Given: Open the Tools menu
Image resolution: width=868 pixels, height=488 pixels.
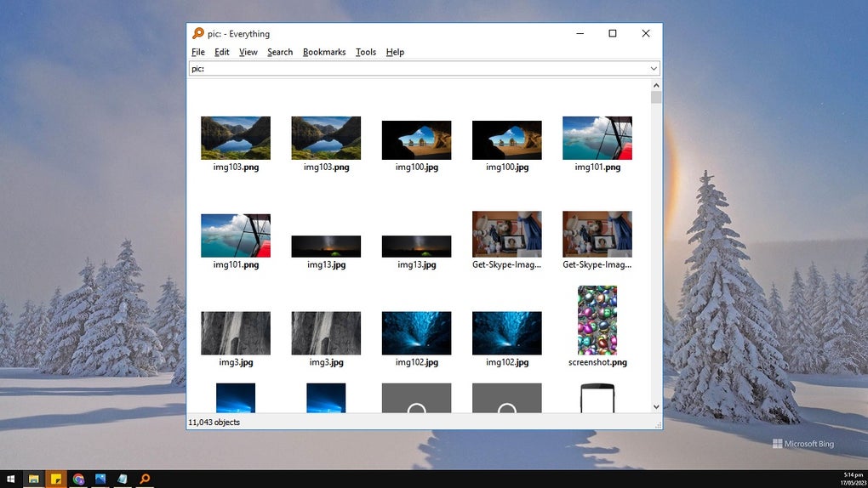Looking at the screenshot, I should 366,52.
